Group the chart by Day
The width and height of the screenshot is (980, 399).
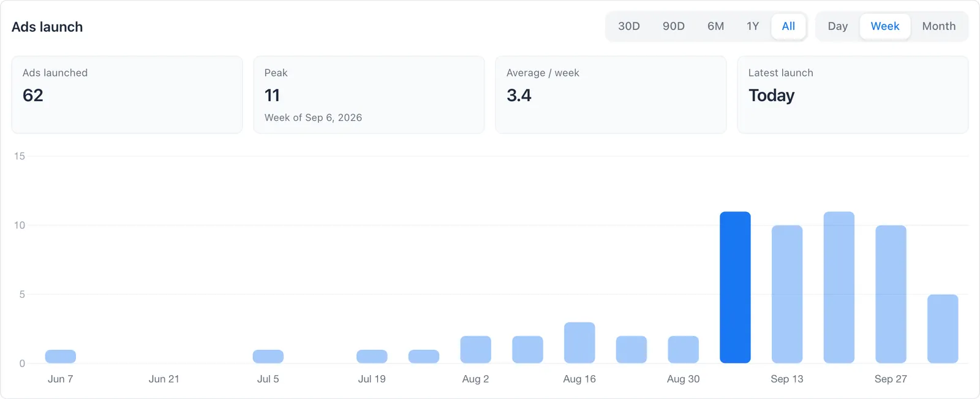(x=837, y=26)
